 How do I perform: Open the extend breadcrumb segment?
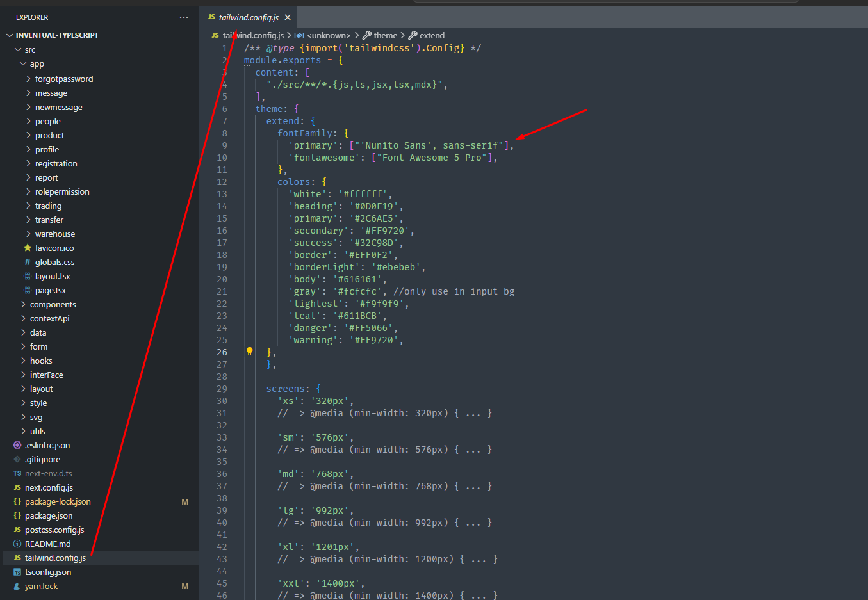(432, 35)
